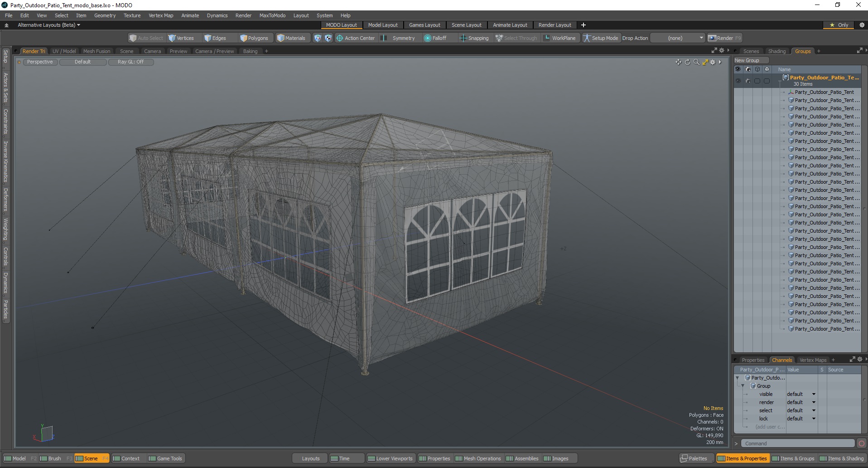Toggle Setup Mode
Image resolution: width=868 pixels, height=468 pixels.
tap(601, 38)
